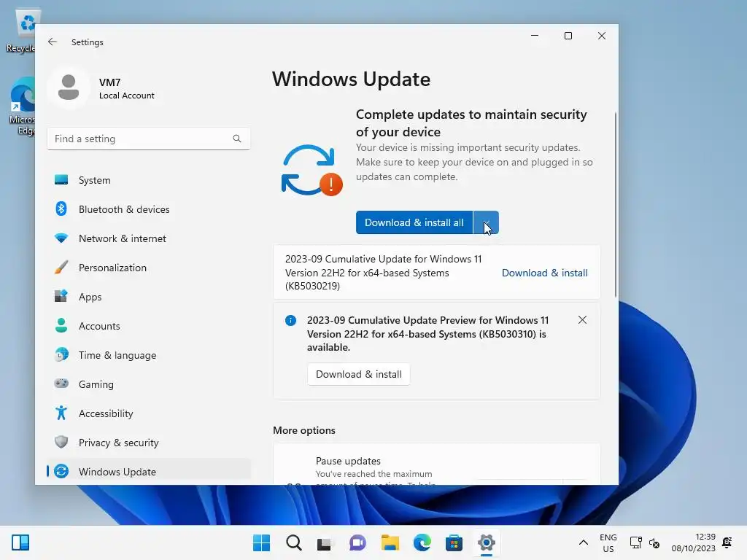This screenshot has width=747, height=560.
Task: Click the Apps icon in sidebar
Action: point(61,296)
